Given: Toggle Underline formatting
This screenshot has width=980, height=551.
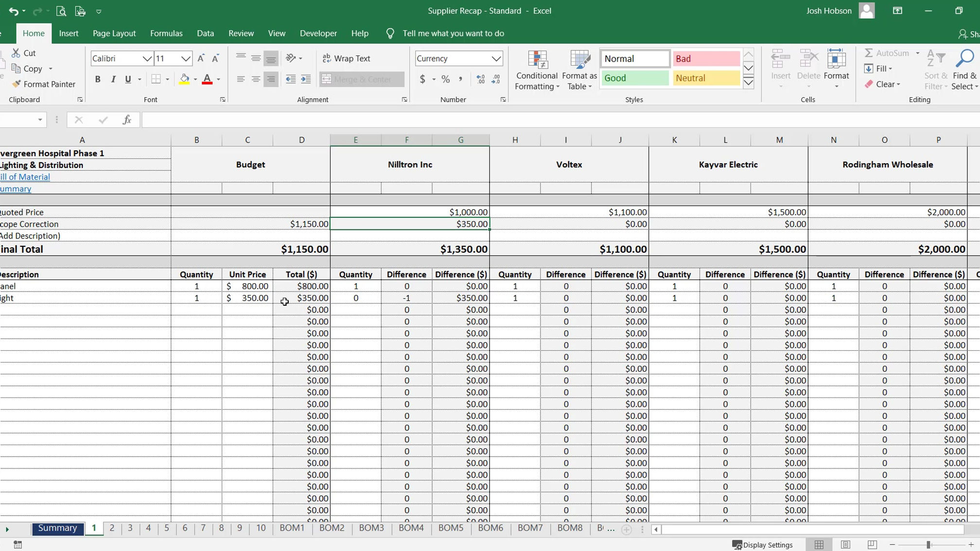Looking at the screenshot, I should coord(128,79).
